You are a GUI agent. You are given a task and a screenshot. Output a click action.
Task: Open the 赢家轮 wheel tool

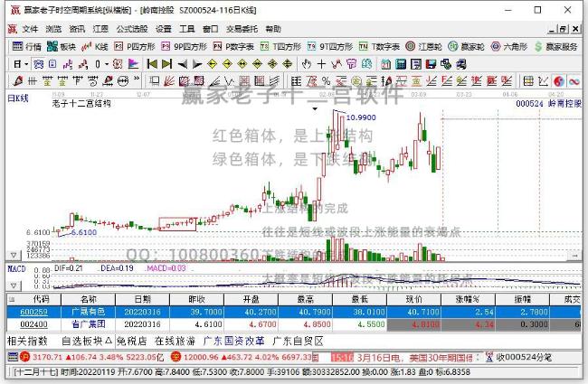point(466,46)
